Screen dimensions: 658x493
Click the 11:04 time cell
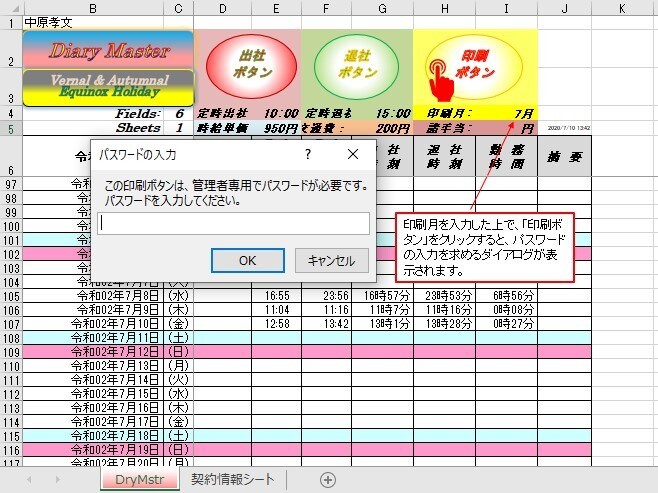point(277,310)
